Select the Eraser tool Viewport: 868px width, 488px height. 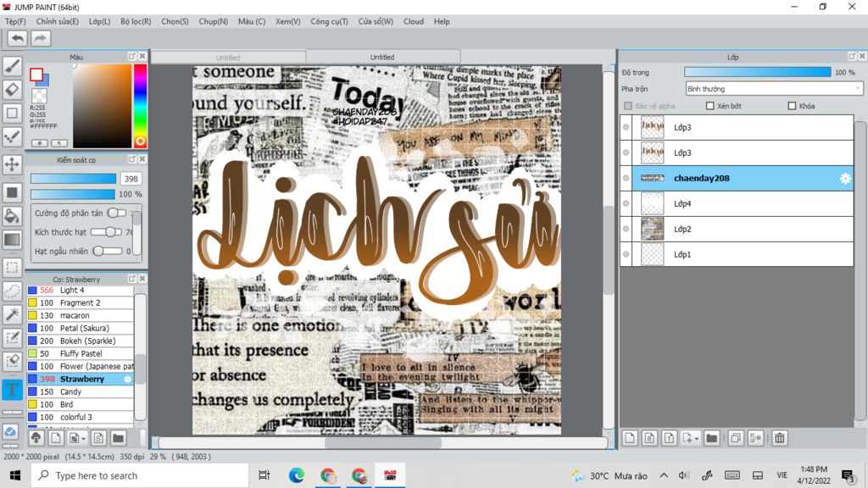pos(12,89)
